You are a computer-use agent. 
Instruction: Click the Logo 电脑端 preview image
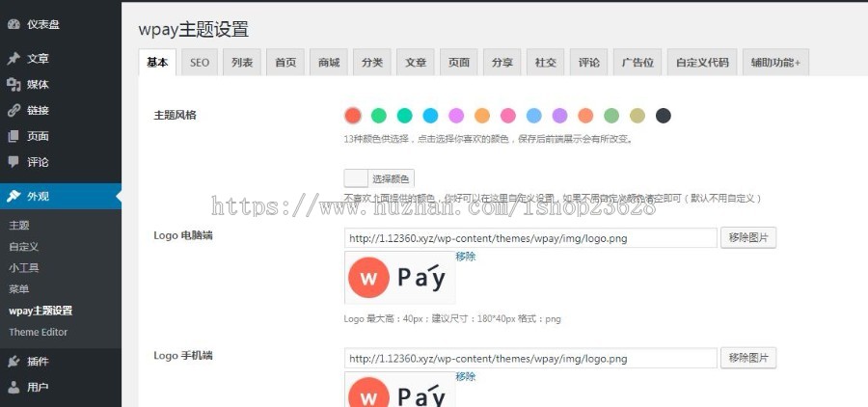[399, 278]
